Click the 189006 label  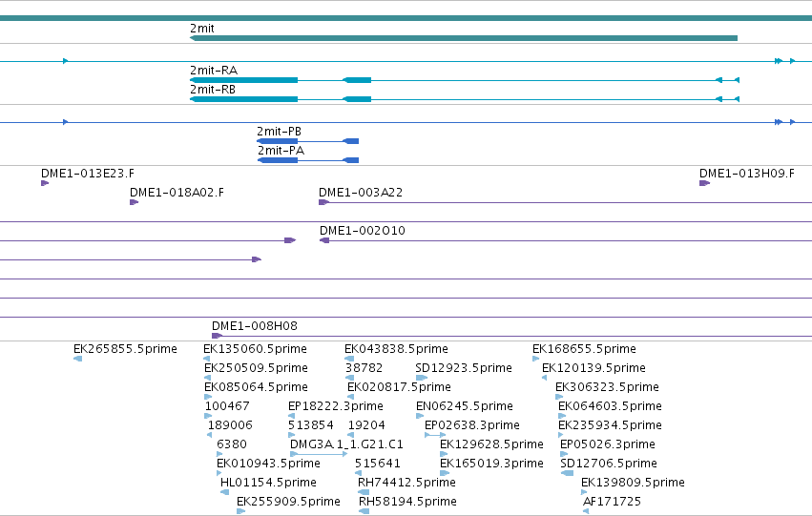coord(231,425)
